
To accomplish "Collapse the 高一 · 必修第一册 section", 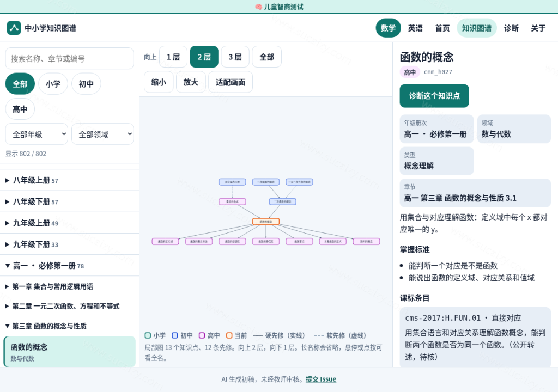I will tap(69, 266).
